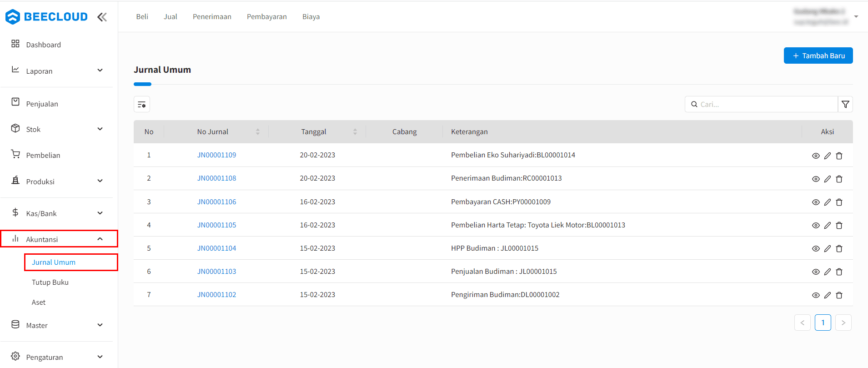The height and width of the screenshot is (368, 868).
Task: Expand the Kas/Bank menu chevron
Action: coord(100,213)
